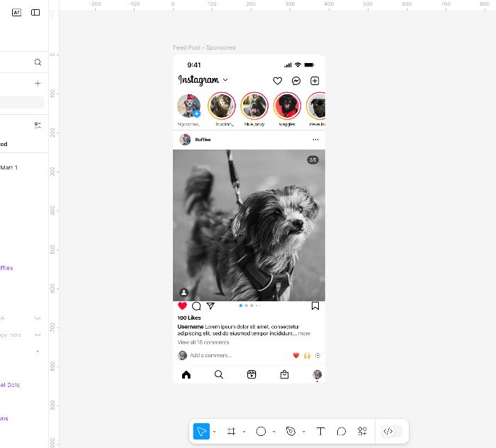The width and height of the screenshot is (496, 448).
Task: Click the Shop bag tab icon
Action: tap(284, 374)
